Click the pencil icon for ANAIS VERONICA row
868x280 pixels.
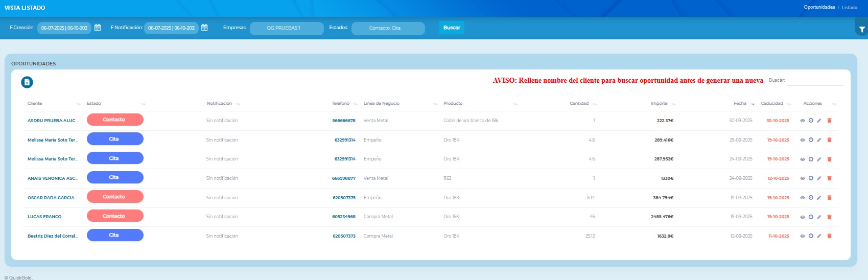pos(819,178)
